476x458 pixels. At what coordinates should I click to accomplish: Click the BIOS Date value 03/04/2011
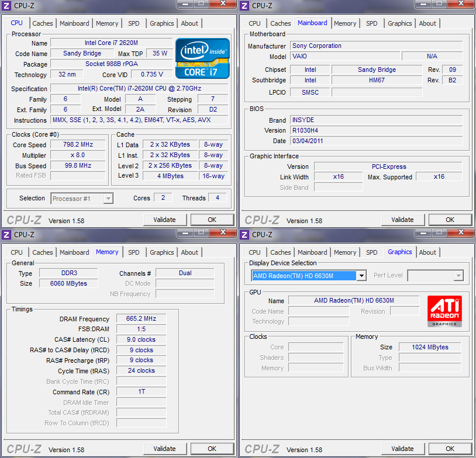point(377,141)
